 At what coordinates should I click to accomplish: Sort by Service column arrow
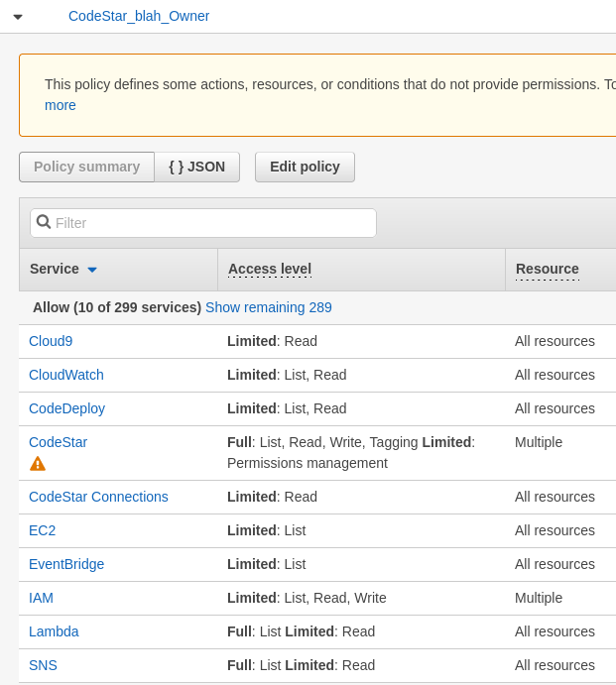point(92,270)
